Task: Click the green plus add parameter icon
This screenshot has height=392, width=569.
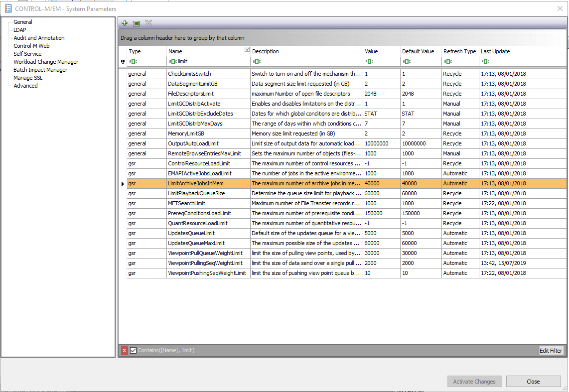Action: point(125,23)
